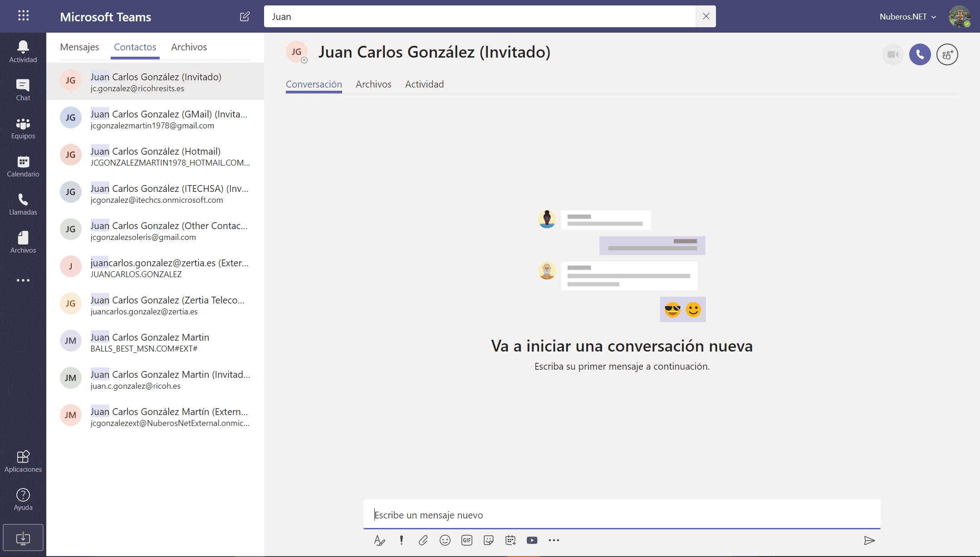Open Actividad tab in chat header
Viewport: 980px width, 557px height.
(425, 84)
